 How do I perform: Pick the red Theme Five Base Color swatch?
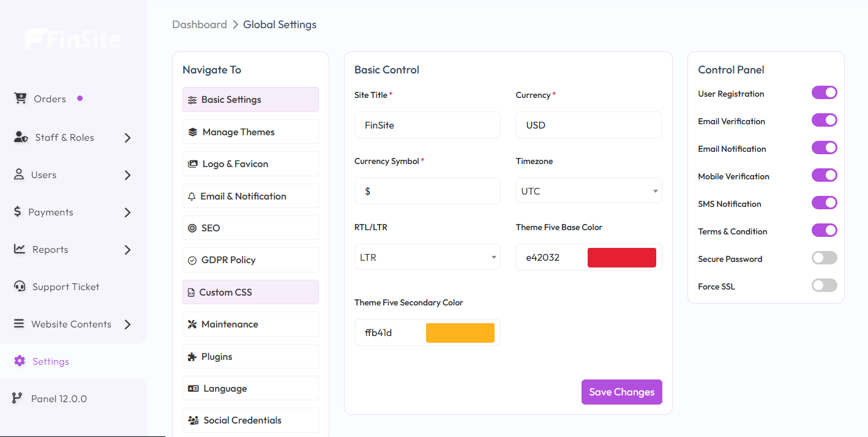tap(621, 258)
